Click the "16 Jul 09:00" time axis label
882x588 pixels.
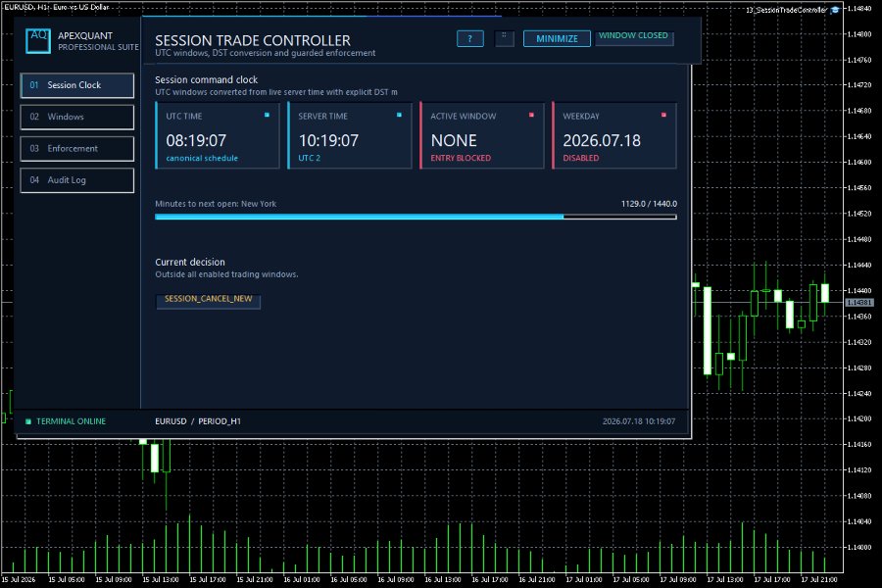pyautogui.click(x=396, y=579)
